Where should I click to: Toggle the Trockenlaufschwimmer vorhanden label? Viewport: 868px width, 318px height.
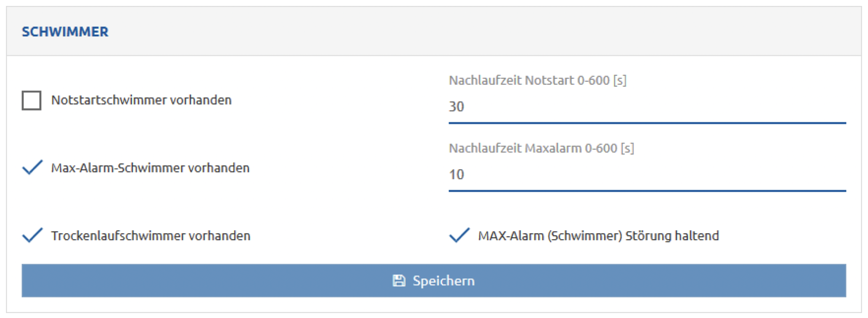[x=151, y=236]
